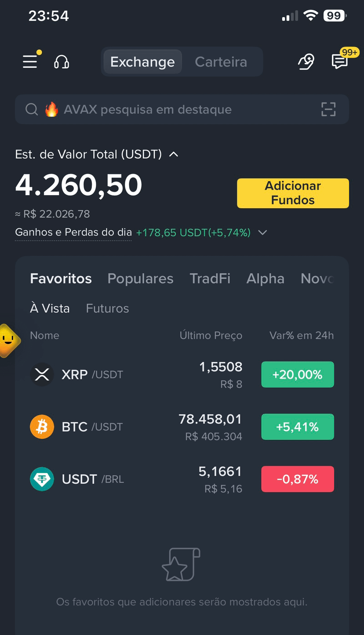Open messages icon with 99+ badge
The width and height of the screenshot is (364, 635).
tap(339, 62)
